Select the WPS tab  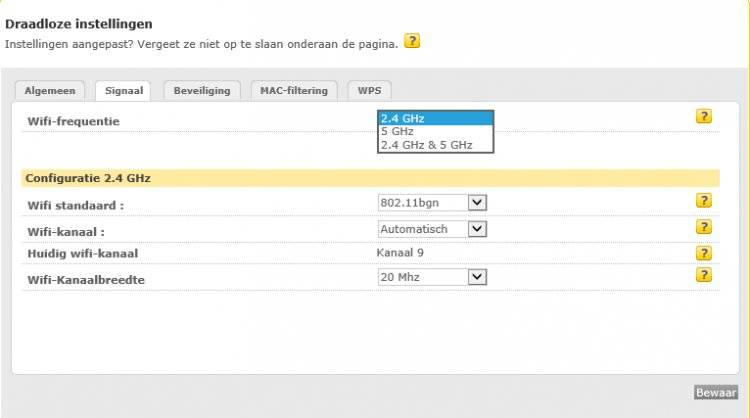(369, 90)
